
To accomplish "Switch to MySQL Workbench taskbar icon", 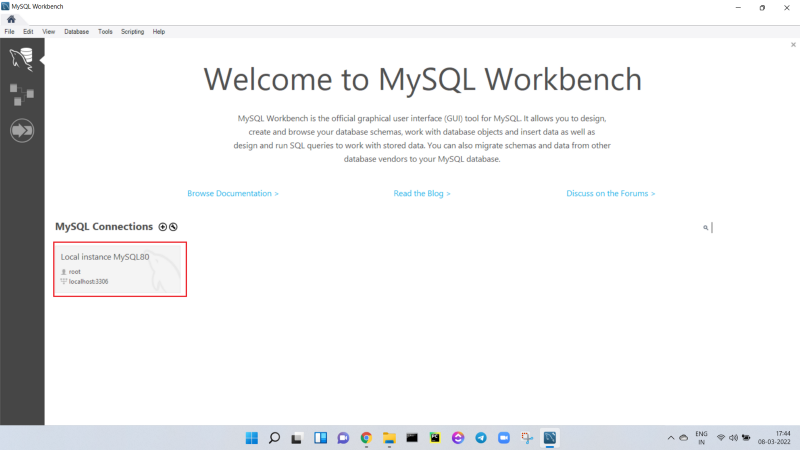I will (x=550, y=438).
